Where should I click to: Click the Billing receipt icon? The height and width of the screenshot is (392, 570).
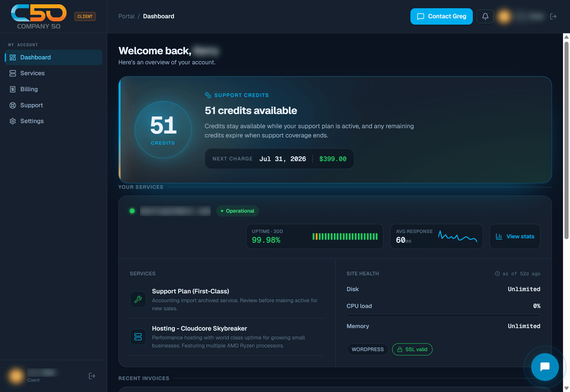coord(13,89)
